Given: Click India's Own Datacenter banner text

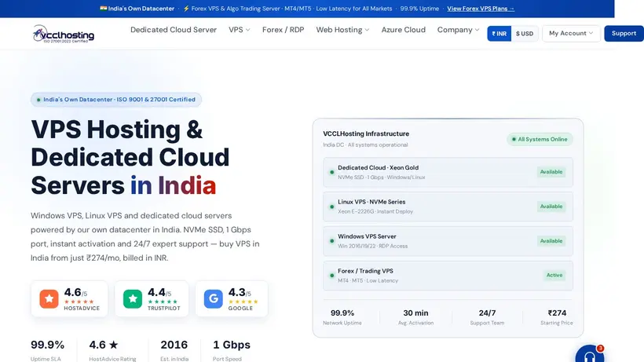Looking at the screenshot, I should pyautogui.click(x=141, y=9).
